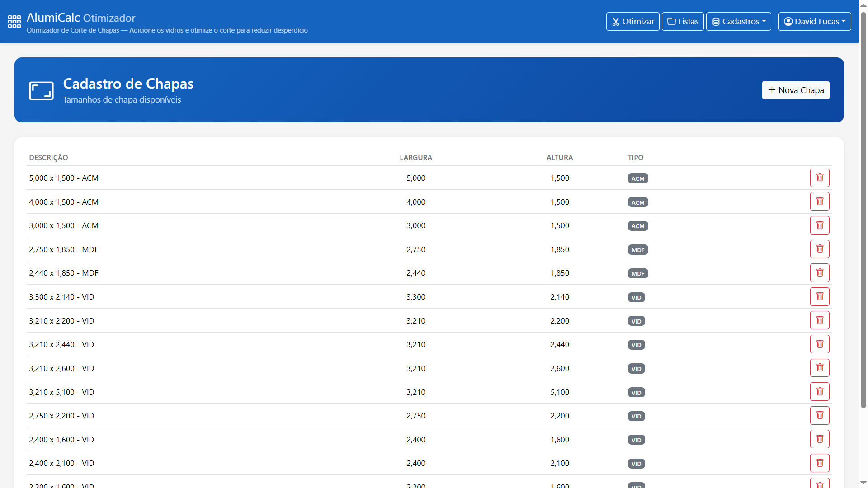Click the MDF badge on the 2,440 x 1,850 row
The height and width of the screenshot is (488, 868).
coord(638,273)
